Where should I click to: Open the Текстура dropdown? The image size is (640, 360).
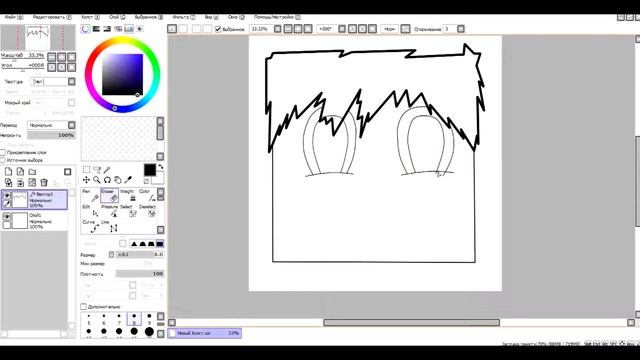[71, 82]
